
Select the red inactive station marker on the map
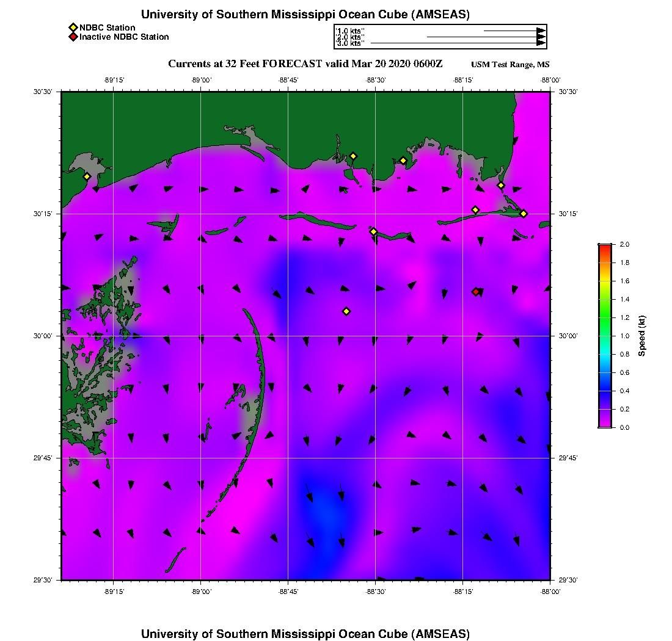(x=476, y=292)
